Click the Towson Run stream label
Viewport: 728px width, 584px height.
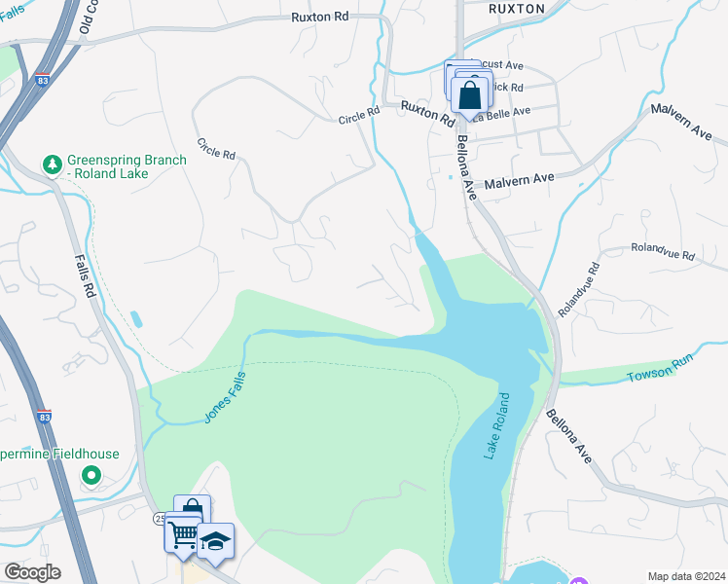(660, 368)
